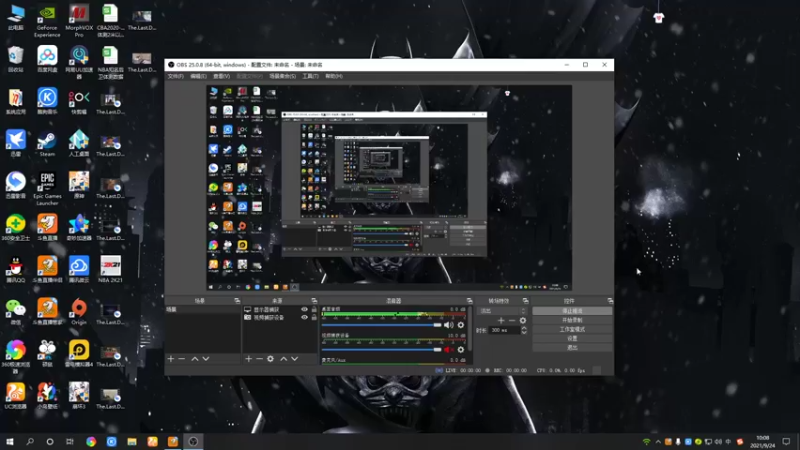The image size is (800, 450).
Task: Hide the video capture device source eye icon
Action: click(305, 317)
